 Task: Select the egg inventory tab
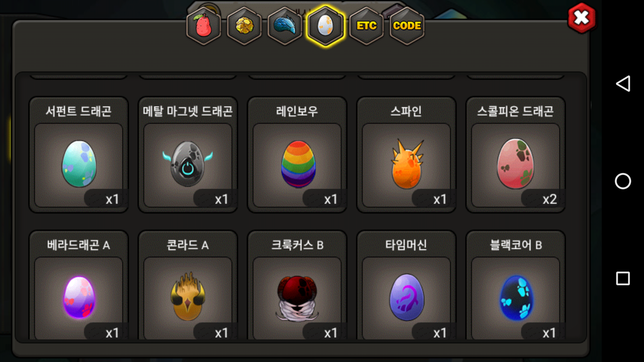pyautogui.click(x=325, y=26)
